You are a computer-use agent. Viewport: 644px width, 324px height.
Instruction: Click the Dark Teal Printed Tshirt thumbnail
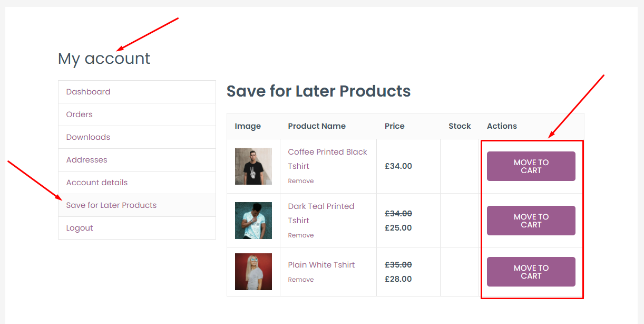[x=253, y=220]
